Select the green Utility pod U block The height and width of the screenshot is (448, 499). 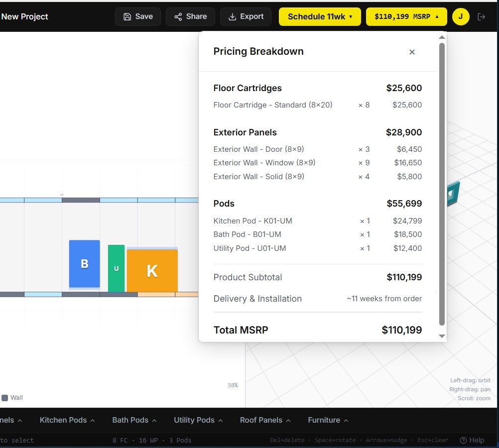(116, 268)
